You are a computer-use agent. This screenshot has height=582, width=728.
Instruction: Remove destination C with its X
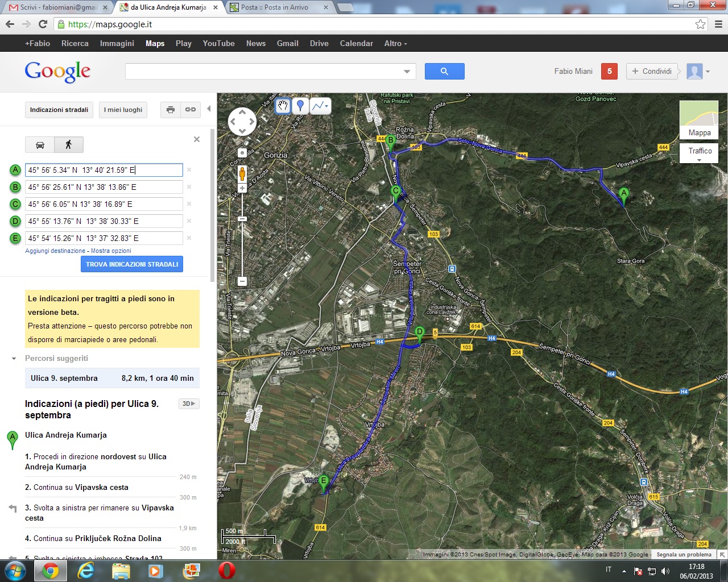[189, 204]
